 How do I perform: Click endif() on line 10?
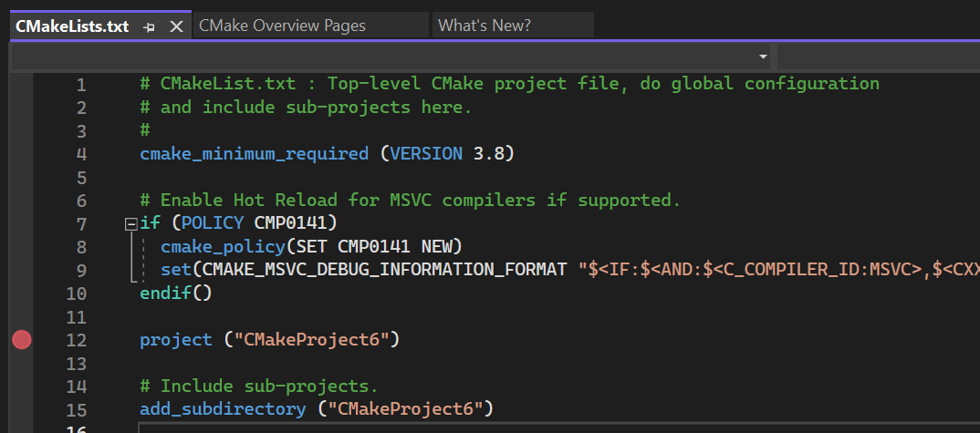coord(175,294)
